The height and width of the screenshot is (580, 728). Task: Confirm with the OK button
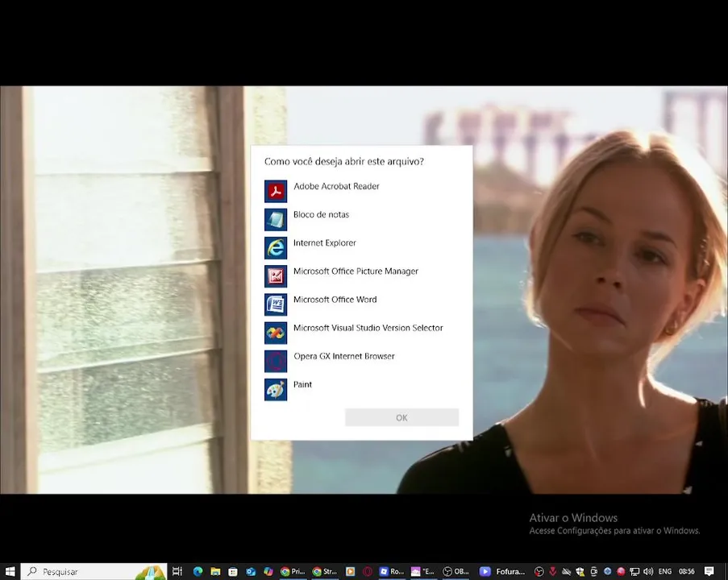401,417
